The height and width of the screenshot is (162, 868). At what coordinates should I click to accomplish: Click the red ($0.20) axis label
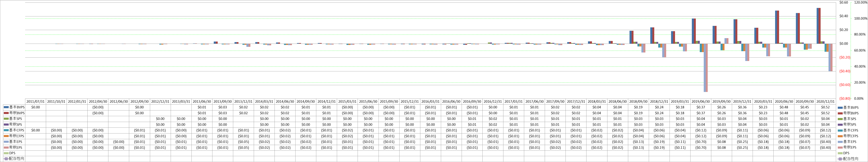click(845, 57)
